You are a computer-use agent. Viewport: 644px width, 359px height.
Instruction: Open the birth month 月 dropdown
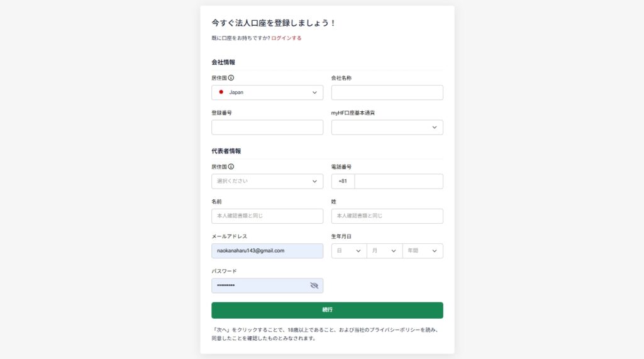click(384, 251)
